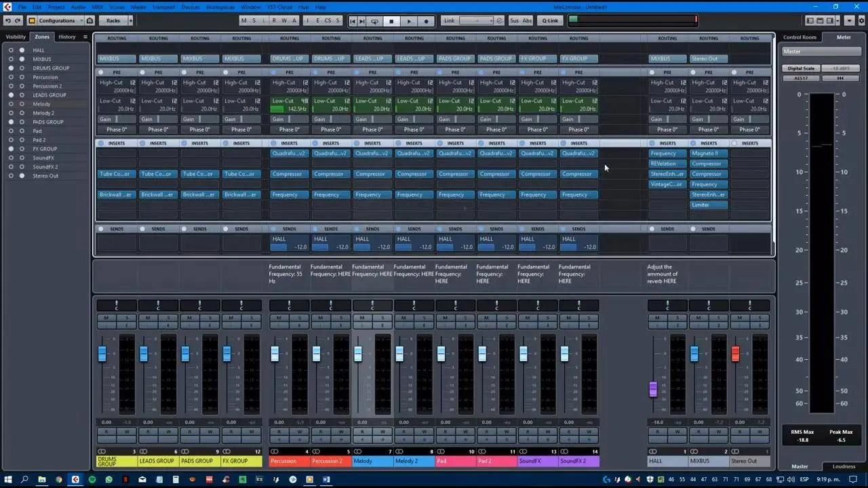This screenshot has height=488, width=868.
Task: Mute the Stereo Out channel
Action: (739, 318)
